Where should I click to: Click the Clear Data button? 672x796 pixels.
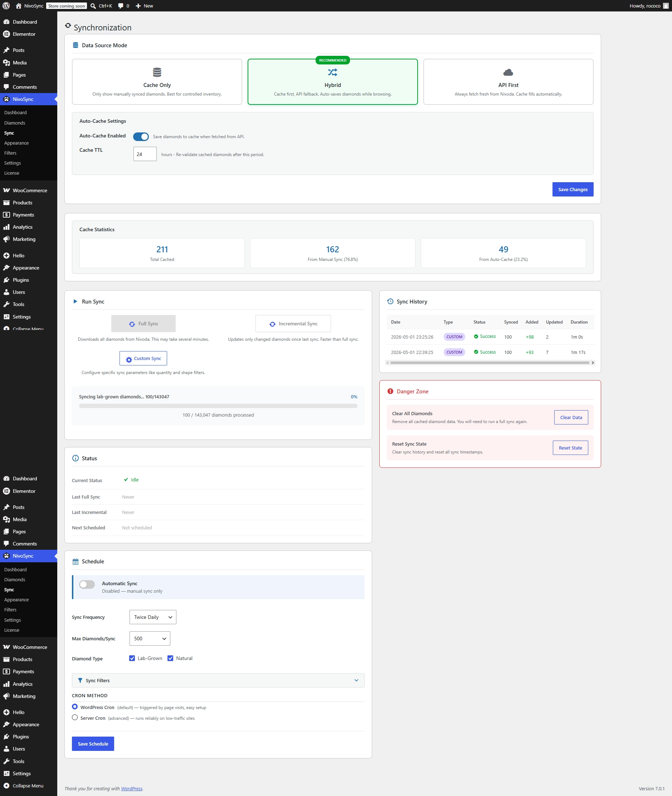pos(571,417)
